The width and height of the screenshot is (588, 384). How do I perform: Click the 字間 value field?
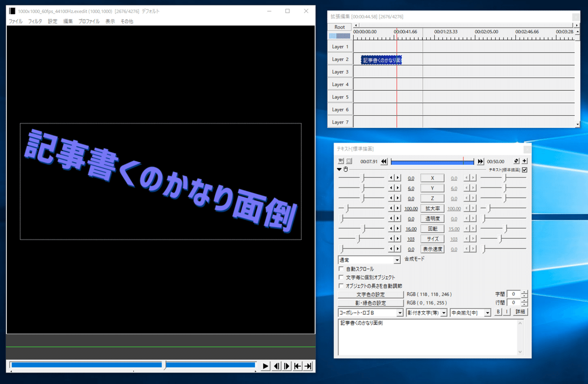coord(513,294)
